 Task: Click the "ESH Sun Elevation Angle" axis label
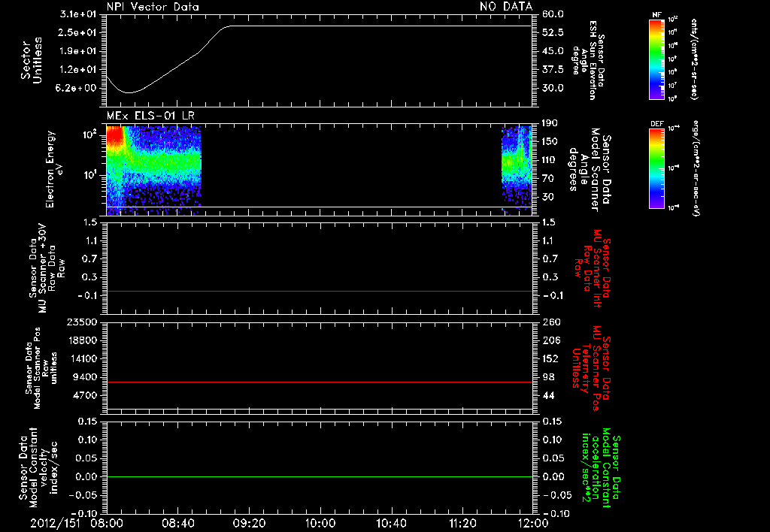(x=588, y=60)
